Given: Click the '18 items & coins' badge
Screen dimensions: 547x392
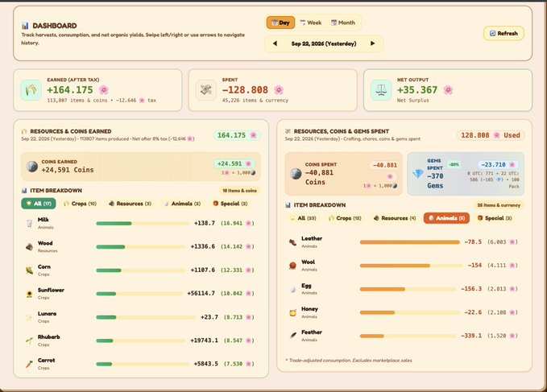Looking at the screenshot, I should 239,191.
